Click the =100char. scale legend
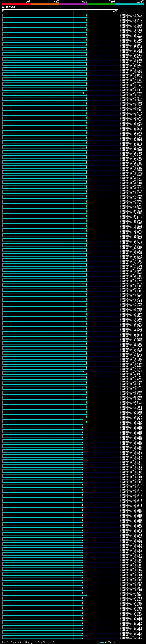This screenshot has height=644, width=146. coord(108,642)
